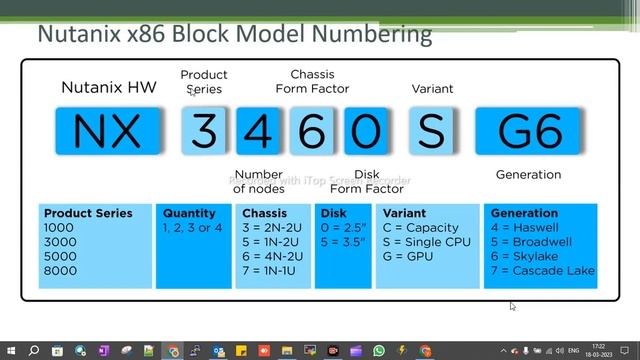Click the 'Generation' label under G6
Viewport: 640px width, 360px height.
click(529, 174)
